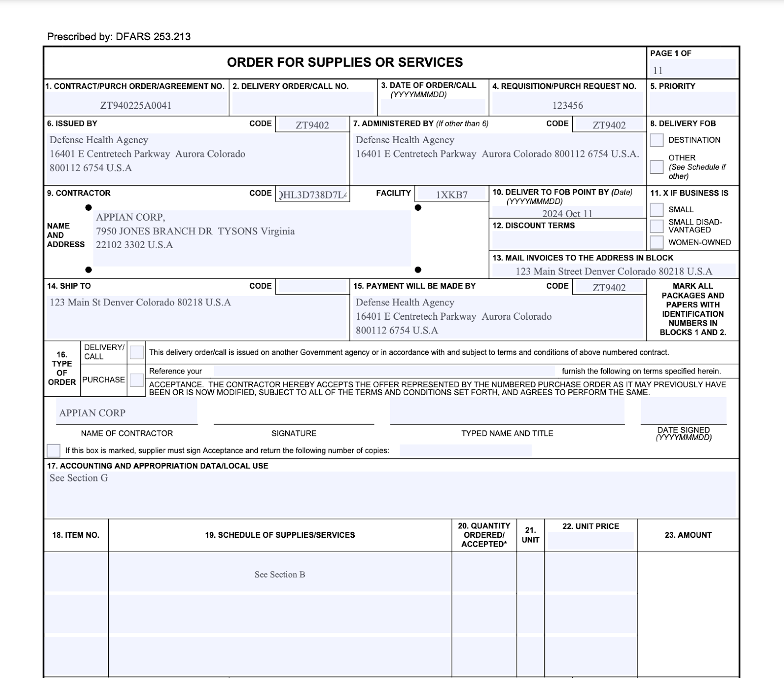Select the first Unit cell
Viewport: 784px width, 678px height.
tap(531, 572)
